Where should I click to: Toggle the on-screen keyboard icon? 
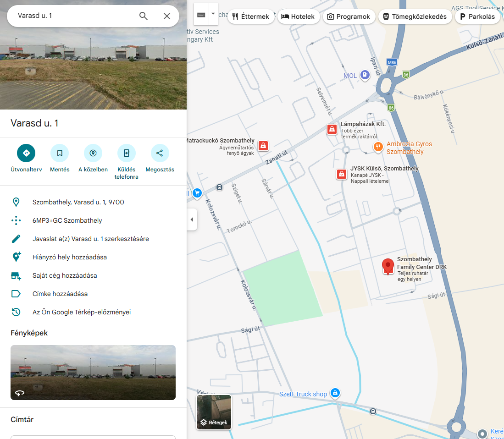(x=201, y=15)
